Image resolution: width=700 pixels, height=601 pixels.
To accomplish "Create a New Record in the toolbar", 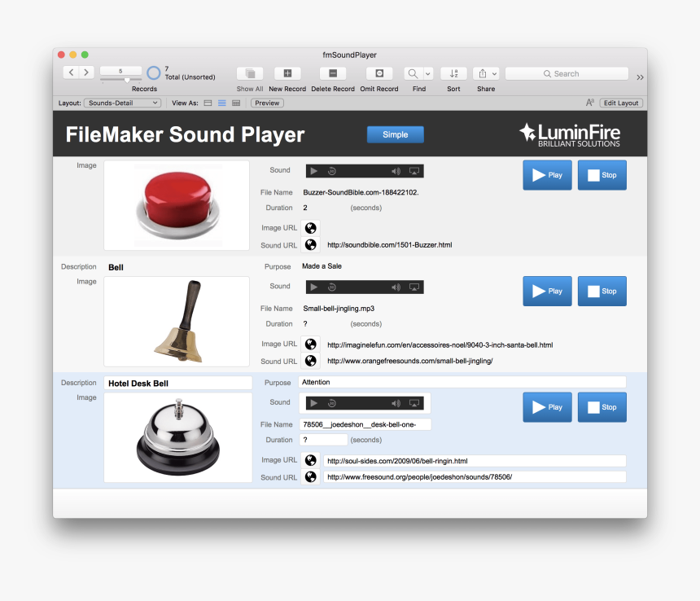I will click(x=287, y=75).
